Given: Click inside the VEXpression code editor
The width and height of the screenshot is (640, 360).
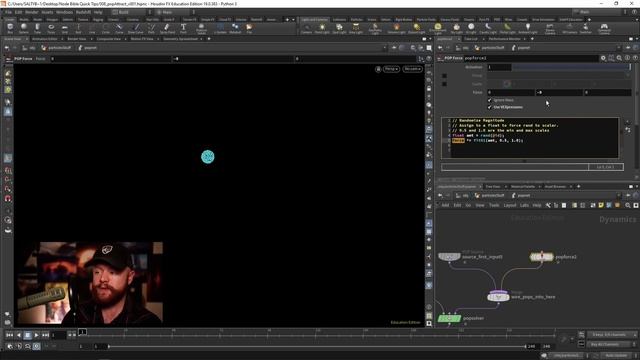Looking at the screenshot, I should [x=530, y=138].
